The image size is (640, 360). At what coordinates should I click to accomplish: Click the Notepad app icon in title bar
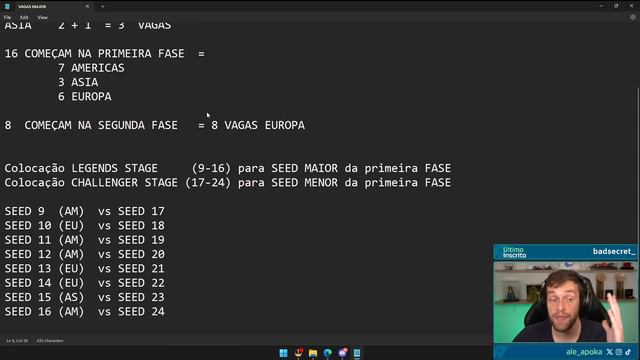7,6
